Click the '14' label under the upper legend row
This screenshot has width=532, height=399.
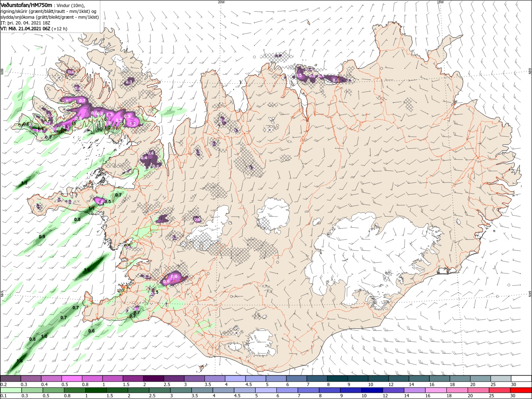(x=411, y=384)
